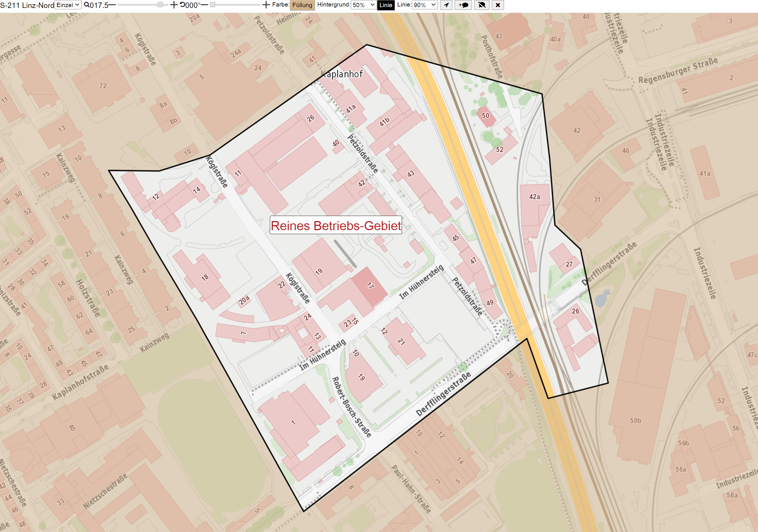This screenshot has height=532, width=758.
Task: Increase rotation with the plus icon
Action: (266, 5)
